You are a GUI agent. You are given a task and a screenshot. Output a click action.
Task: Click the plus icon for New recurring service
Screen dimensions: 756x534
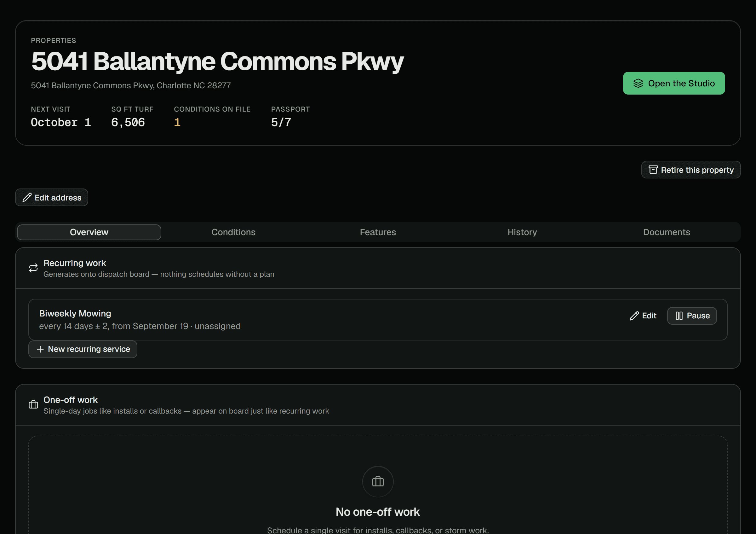click(40, 349)
